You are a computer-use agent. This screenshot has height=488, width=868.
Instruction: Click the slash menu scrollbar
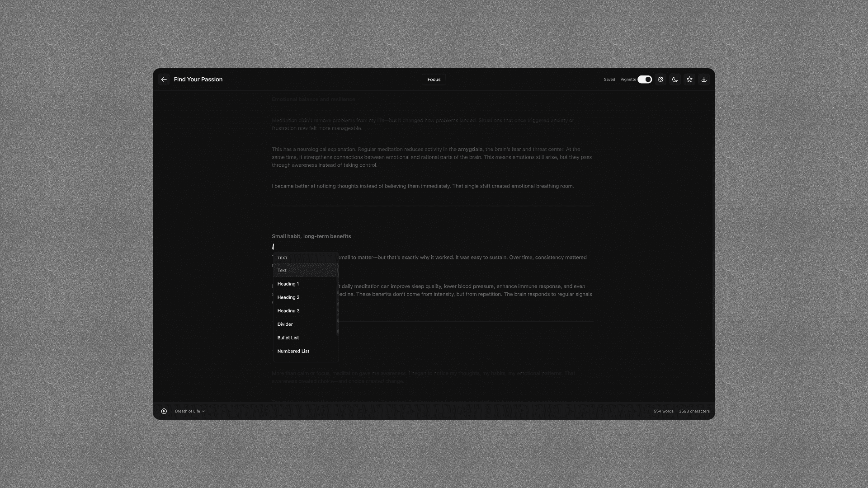click(338, 299)
